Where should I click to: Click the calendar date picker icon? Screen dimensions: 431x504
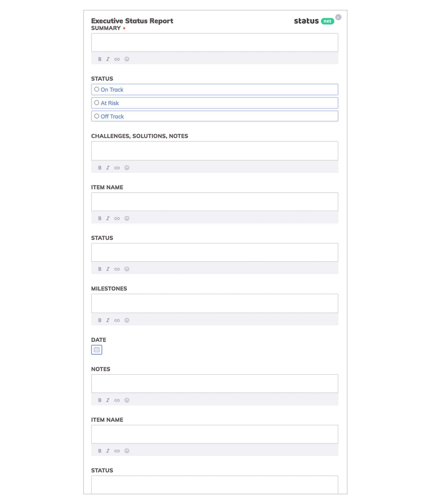click(96, 350)
